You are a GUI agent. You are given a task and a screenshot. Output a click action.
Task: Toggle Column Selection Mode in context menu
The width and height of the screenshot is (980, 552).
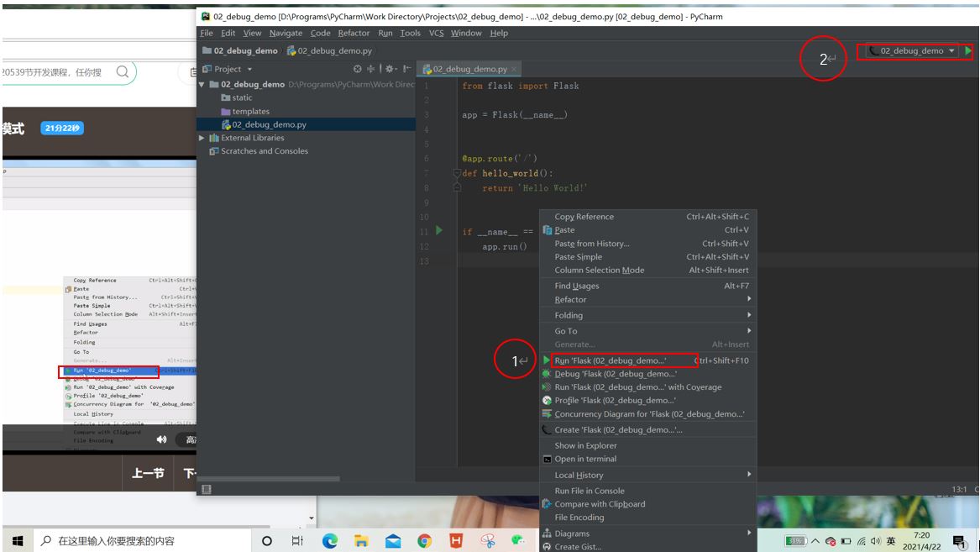click(x=648, y=270)
